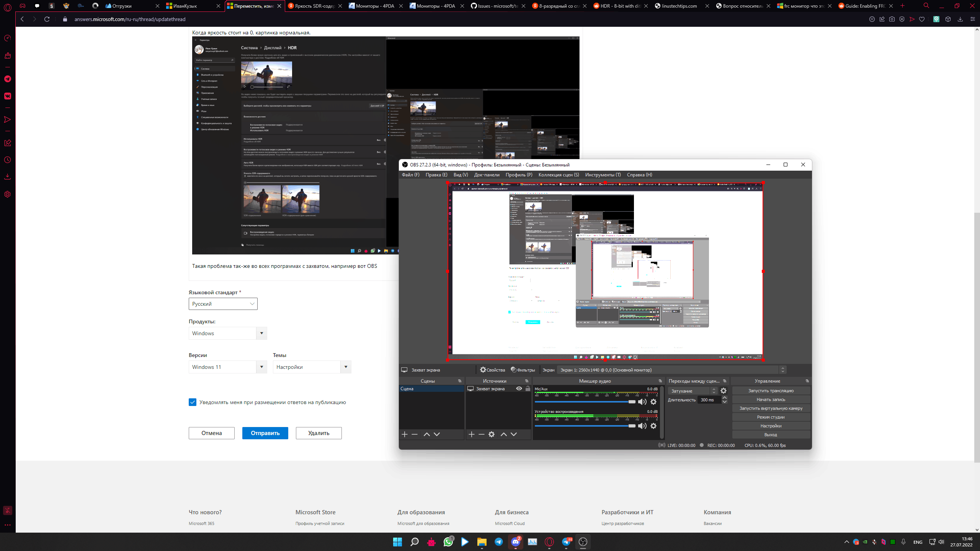The width and height of the screenshot is (980, 551).
Task: Open Языковой стандарт dropdown showing Русский
Action: pos(223,304)
